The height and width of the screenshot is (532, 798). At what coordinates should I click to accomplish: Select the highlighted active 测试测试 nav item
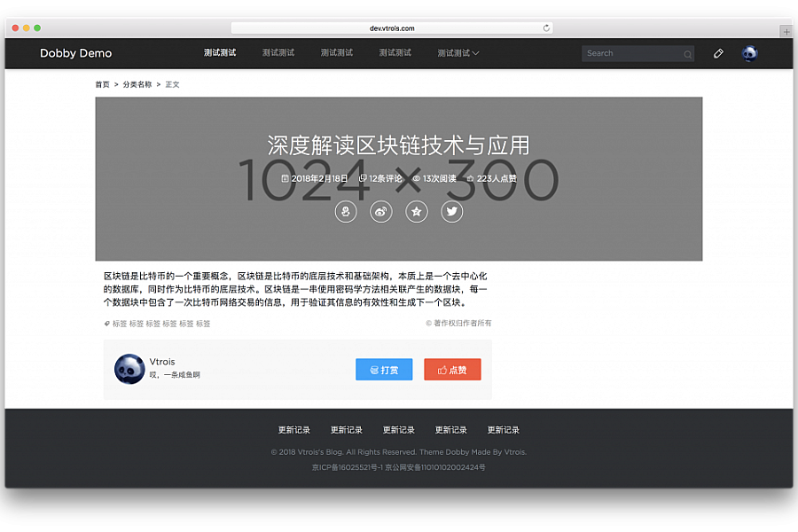(x=220, y=52)
